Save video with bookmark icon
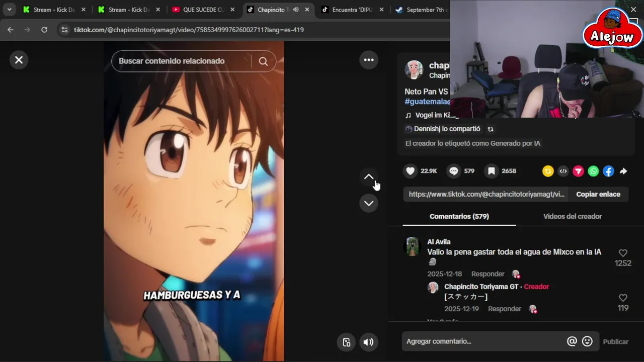 tap(492, 171)
